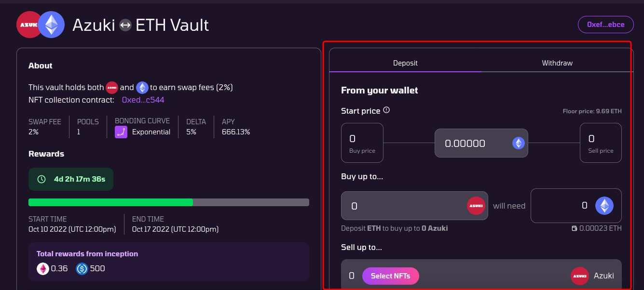Click the exponential bonding curve icon

121,132
